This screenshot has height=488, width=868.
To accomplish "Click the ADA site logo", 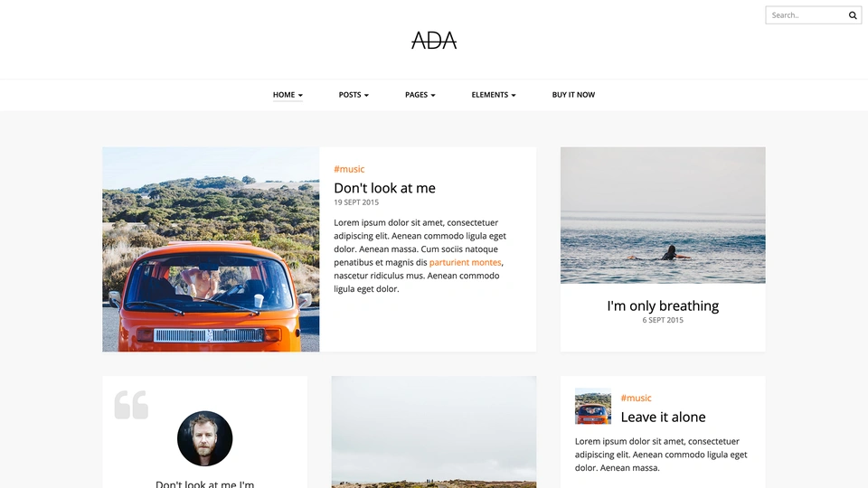I will click(x=434, y=41).
